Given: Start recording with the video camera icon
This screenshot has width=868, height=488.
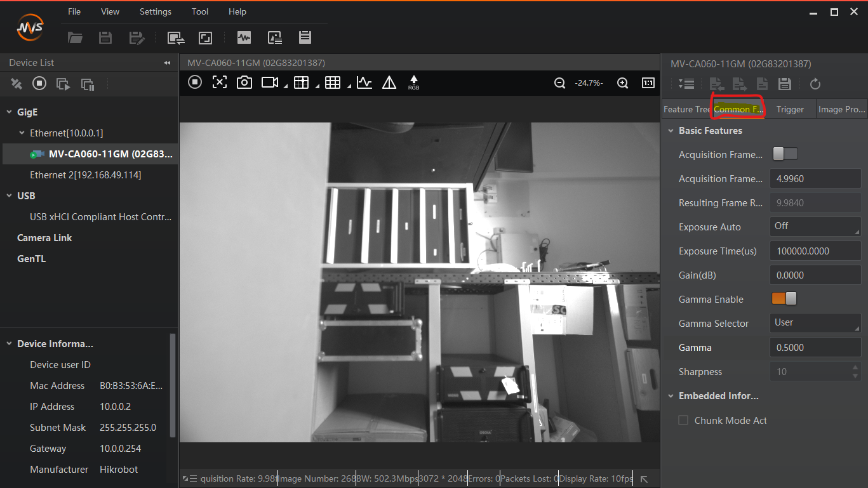Looking at the screenshot, I should pos(267,82).
